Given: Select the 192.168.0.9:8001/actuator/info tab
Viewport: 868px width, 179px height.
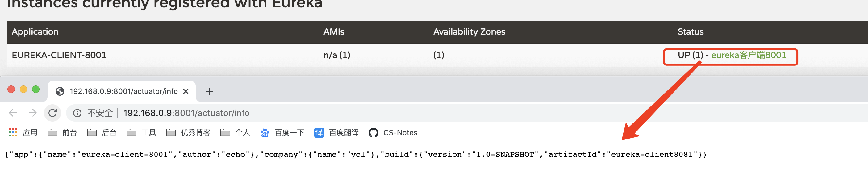Looking at the screenshot, I should pyautogui.click(x=123, y=91).
